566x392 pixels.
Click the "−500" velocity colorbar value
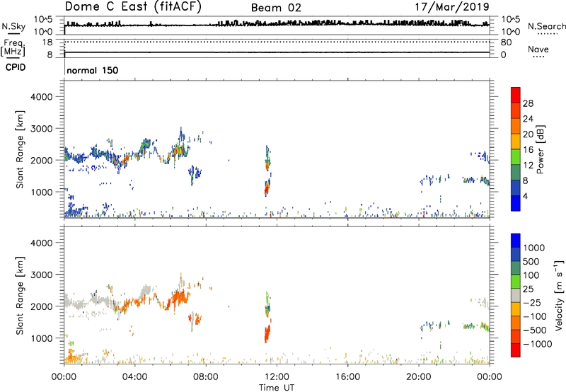[534, 330]
